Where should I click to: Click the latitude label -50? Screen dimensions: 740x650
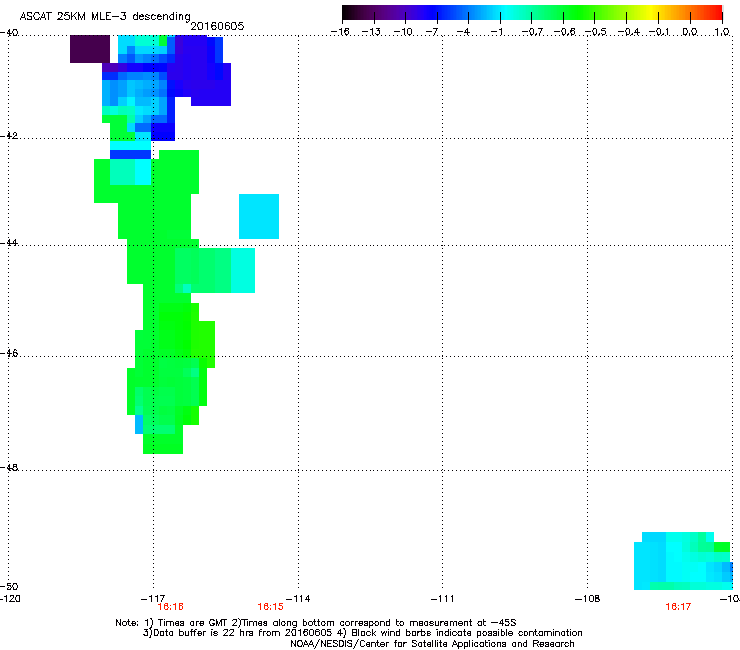9,586
